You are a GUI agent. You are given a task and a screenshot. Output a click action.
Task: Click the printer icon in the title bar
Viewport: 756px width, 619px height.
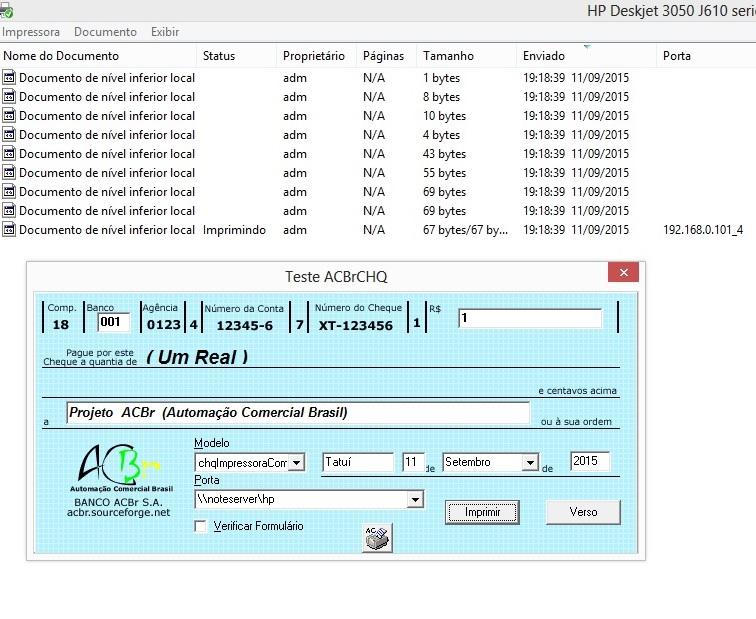click(x=6, y=9)
